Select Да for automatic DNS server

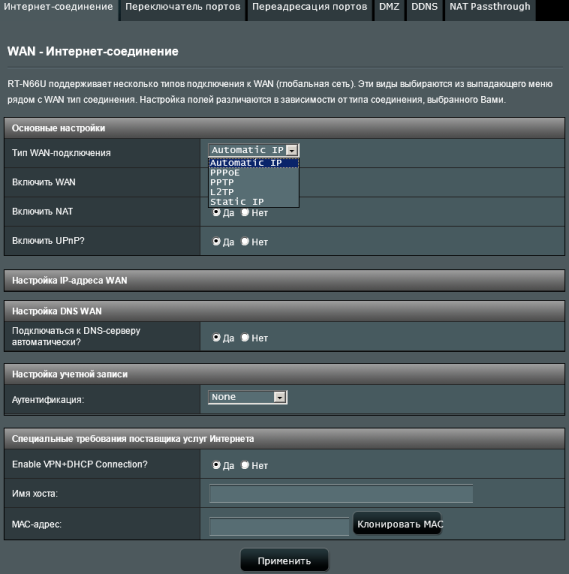point(216,338)
